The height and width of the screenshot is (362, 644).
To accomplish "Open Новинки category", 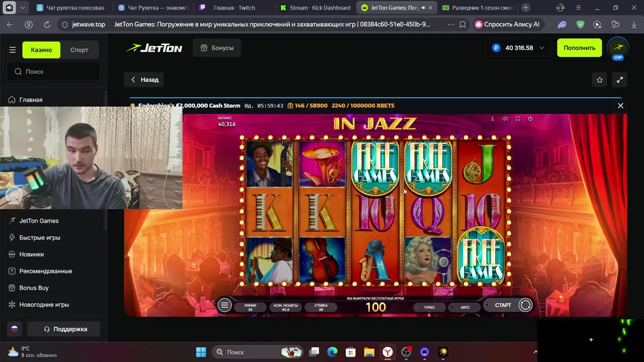I will coord(31,254).
